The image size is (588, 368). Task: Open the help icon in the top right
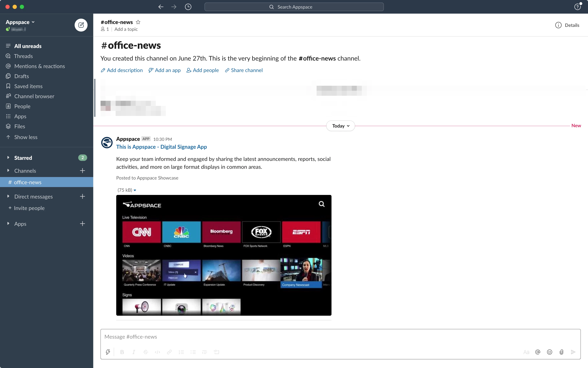[x=578, y=7]
